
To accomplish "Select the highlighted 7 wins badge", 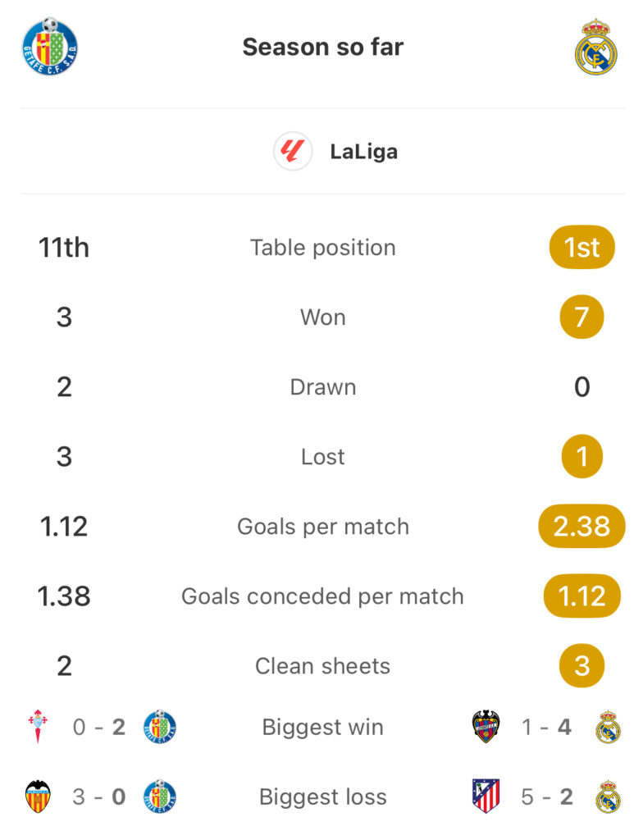I will (x=581, y=317).
